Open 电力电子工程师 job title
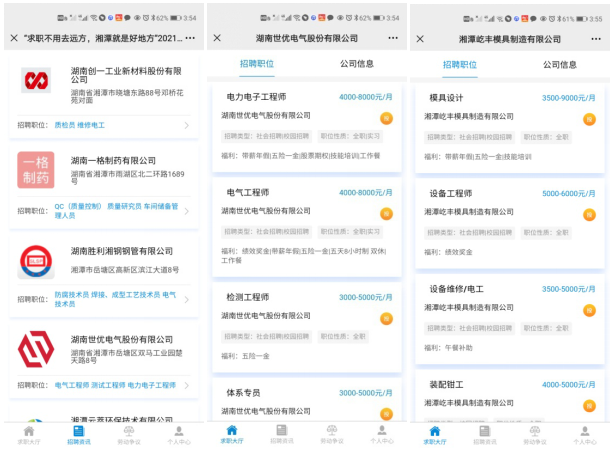Image resolution: width=614 pixels, height=453 pixels. 256,97
